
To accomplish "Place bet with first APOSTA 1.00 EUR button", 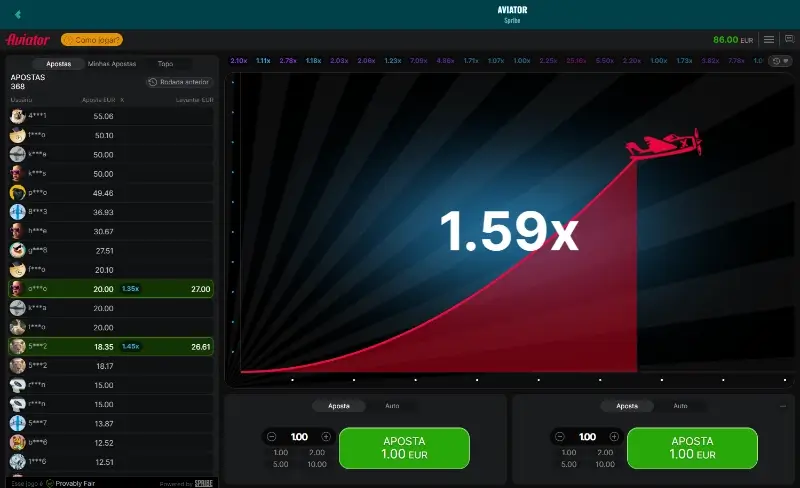I will click(404, 448).
